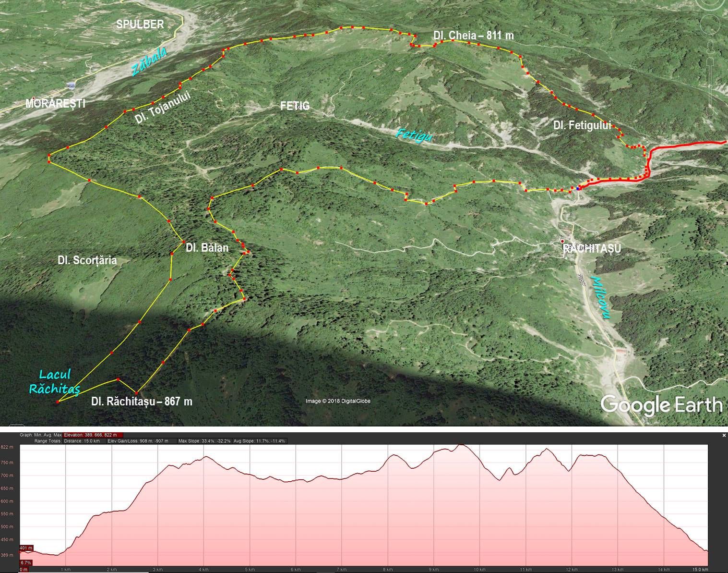Viewport: 728px width, 573px height.
Task: Click the Image © 2018 DigitalGlobe attribution
Action: [338, 401]
